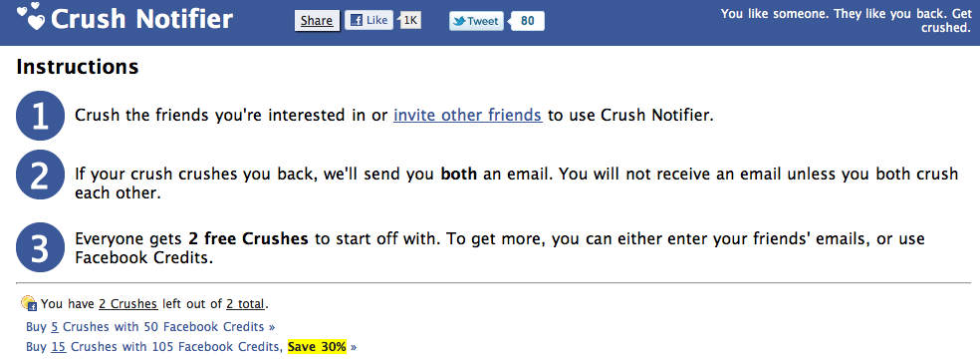The image size is (980, 359).
Task: Click the number 1 step circle
Action: point(41,116)
